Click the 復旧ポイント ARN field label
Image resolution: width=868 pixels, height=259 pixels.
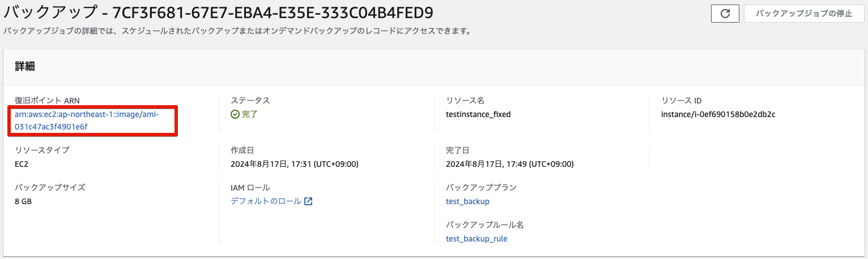click(x=47, y=101)
